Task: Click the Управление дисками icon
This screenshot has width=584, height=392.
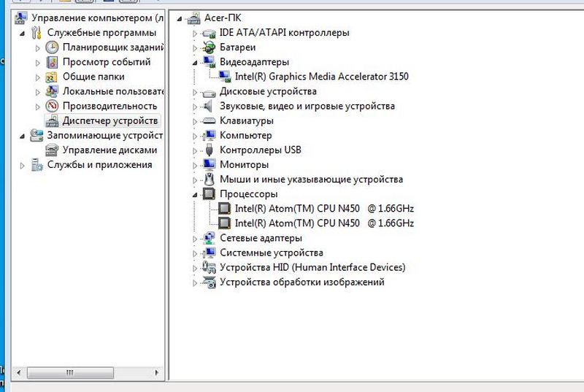Action: tap(52, 150)
